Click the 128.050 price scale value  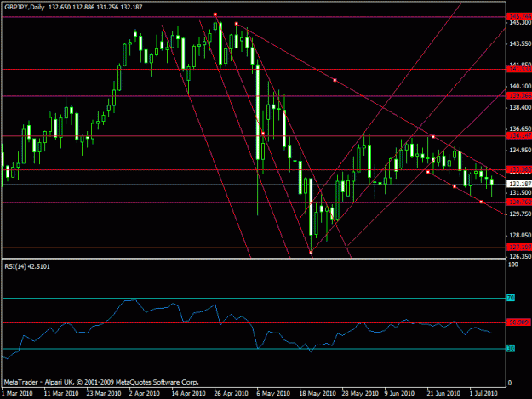coord(520,236)
